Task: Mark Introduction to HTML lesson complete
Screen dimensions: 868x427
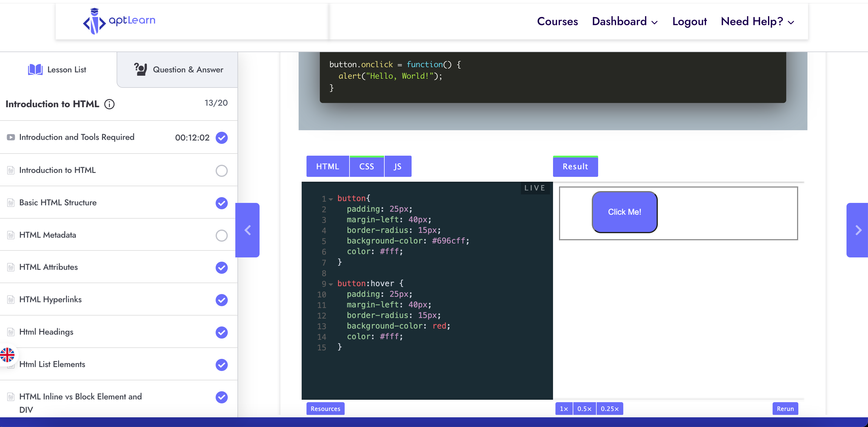Action: [221, 170]
